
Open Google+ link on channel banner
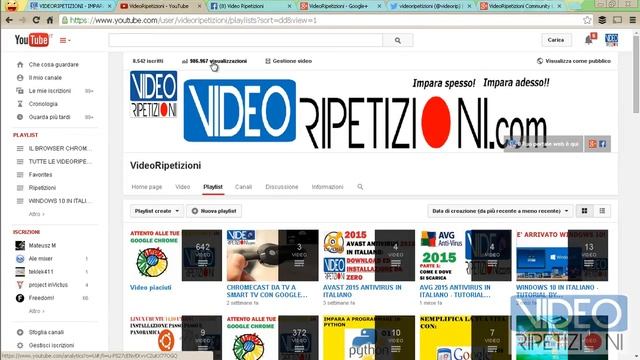pos(592,144)
